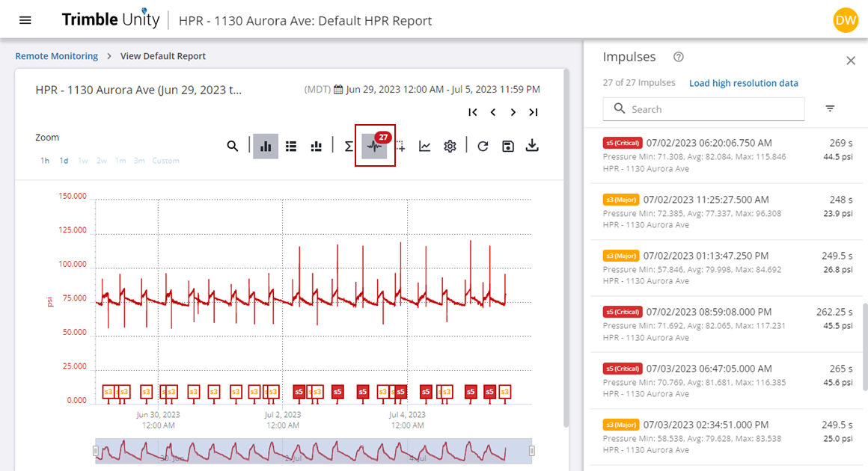The image size is (868, 471).
Task: Select the 1d zoom option
Action: pyautogui.click(x=64, y=161)
